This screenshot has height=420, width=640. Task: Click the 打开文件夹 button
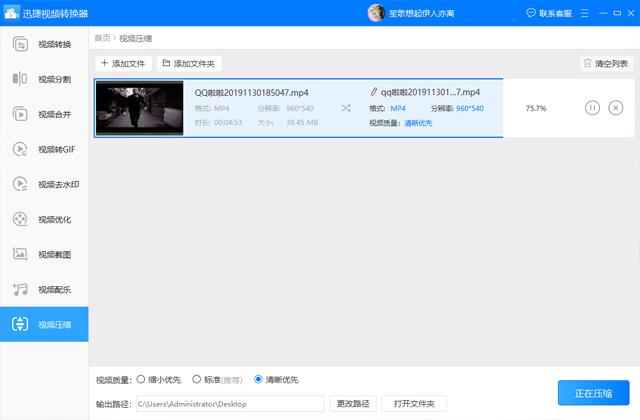click(x=414, y=404)
